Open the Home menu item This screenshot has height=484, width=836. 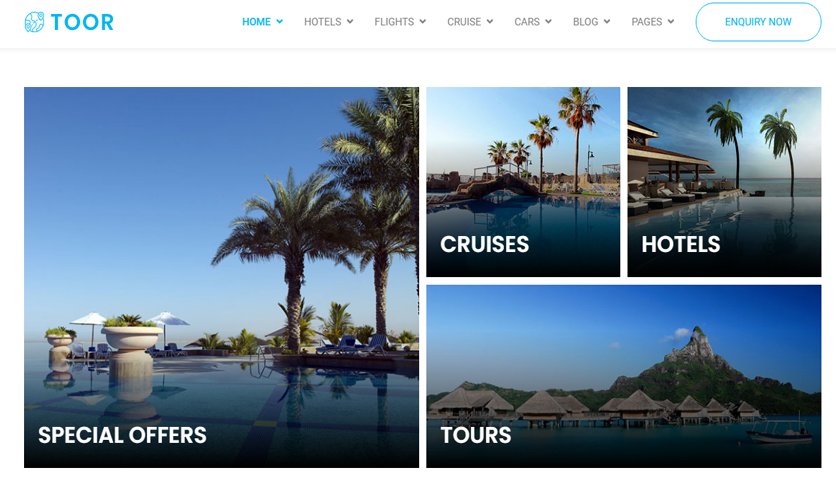click(256, 22)
